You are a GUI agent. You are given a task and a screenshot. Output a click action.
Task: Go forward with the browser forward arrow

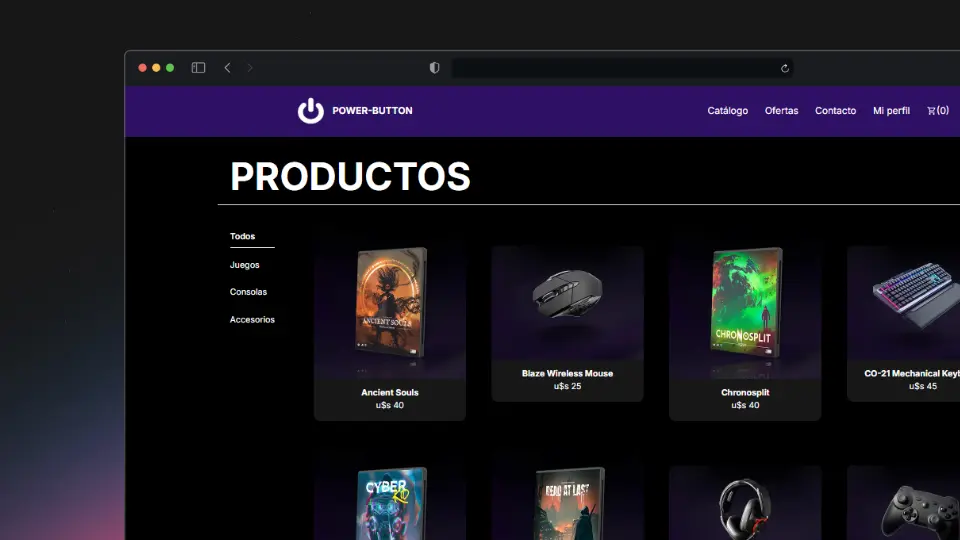(250, 68)
